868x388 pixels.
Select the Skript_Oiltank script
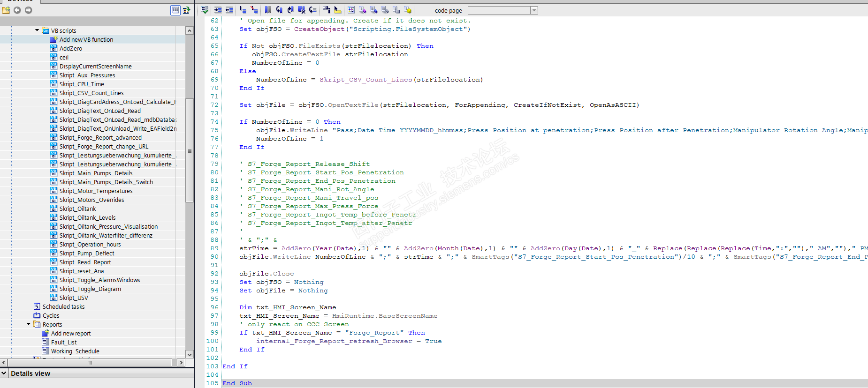tap(77, 209)
